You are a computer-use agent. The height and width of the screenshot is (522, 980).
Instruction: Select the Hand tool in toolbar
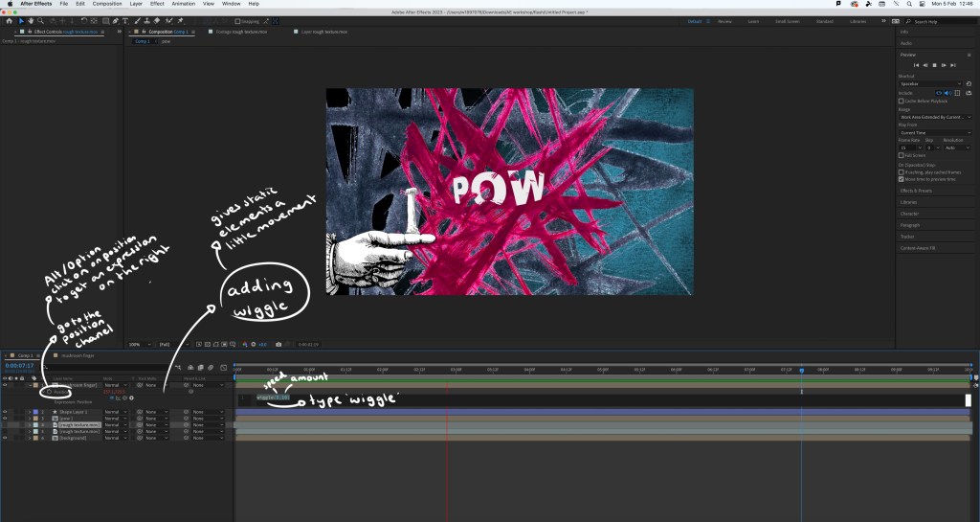(31, 20)
